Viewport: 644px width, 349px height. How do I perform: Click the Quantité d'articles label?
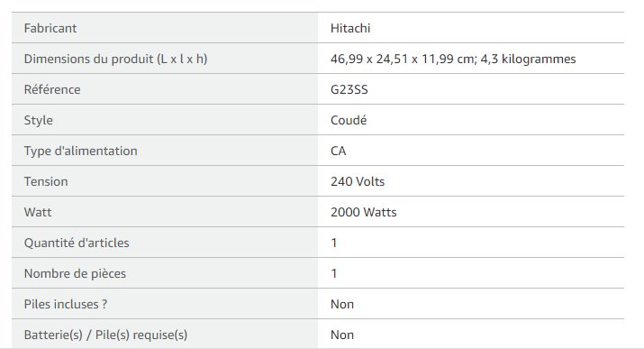[77, 243]
